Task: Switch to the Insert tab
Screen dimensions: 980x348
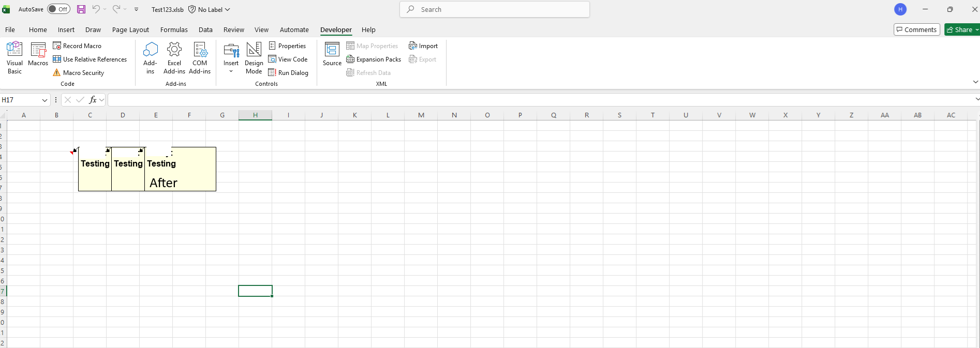Action: [66, 29]
